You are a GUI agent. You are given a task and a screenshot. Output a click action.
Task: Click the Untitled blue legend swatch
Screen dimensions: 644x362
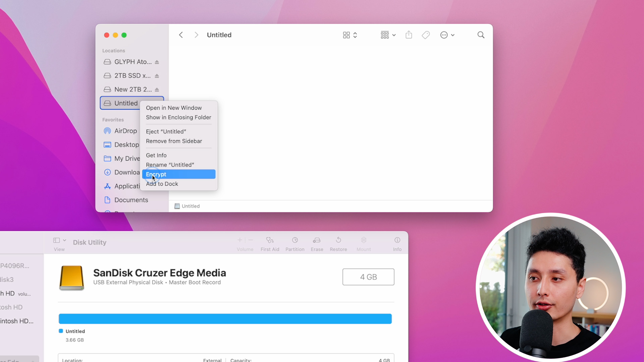click(x=61, y=331)
